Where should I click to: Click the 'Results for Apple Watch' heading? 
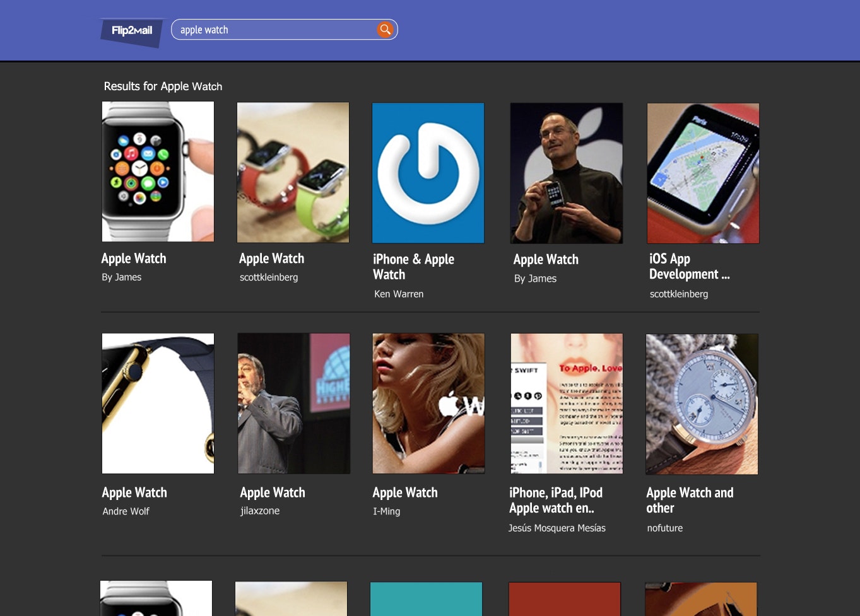coord(163,86)
